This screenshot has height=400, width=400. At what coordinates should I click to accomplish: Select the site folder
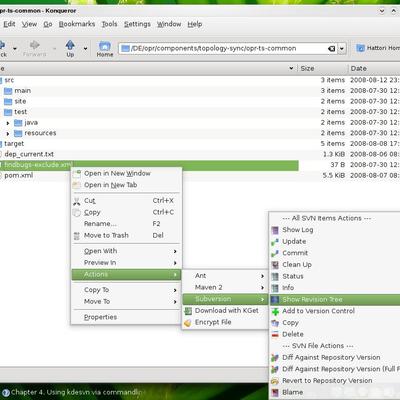coord(20,101)
